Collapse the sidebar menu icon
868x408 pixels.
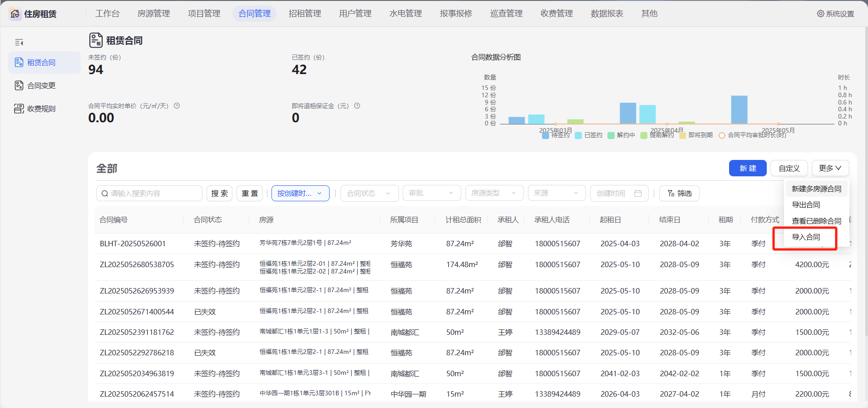click(x=19, y=42)
